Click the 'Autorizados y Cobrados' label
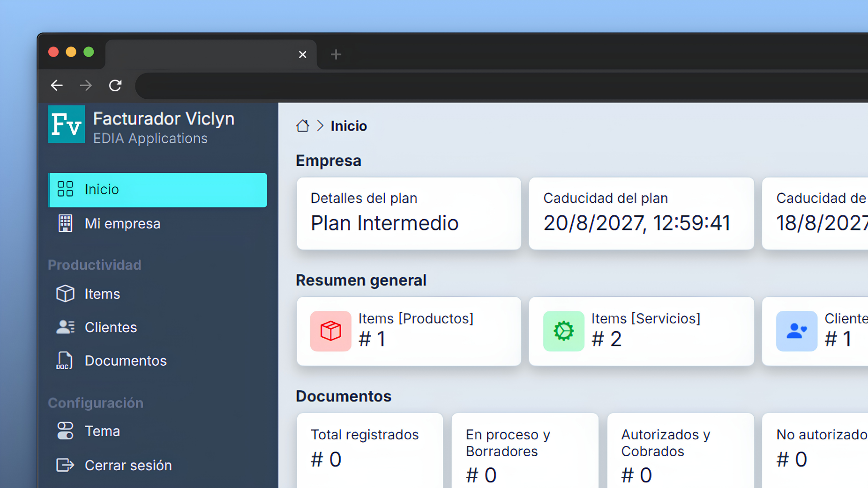Screen dimensions: 868x488 coord(666,443)
